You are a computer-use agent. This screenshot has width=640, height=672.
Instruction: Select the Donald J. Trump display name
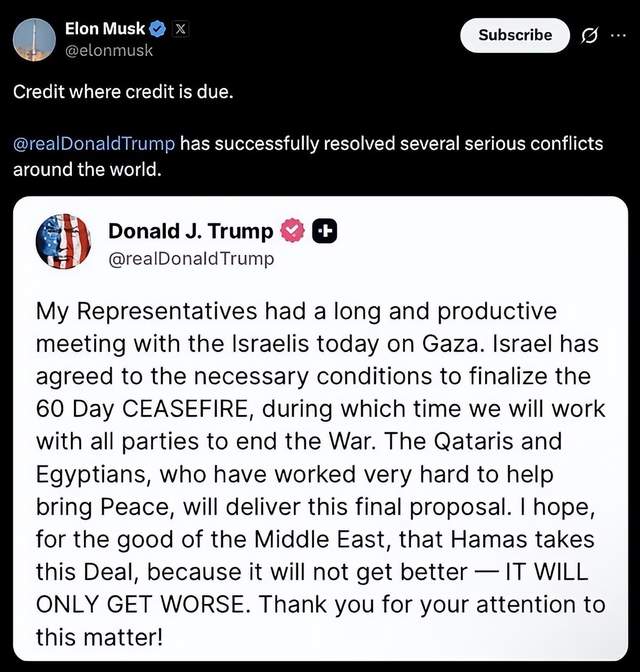(190, 231)
